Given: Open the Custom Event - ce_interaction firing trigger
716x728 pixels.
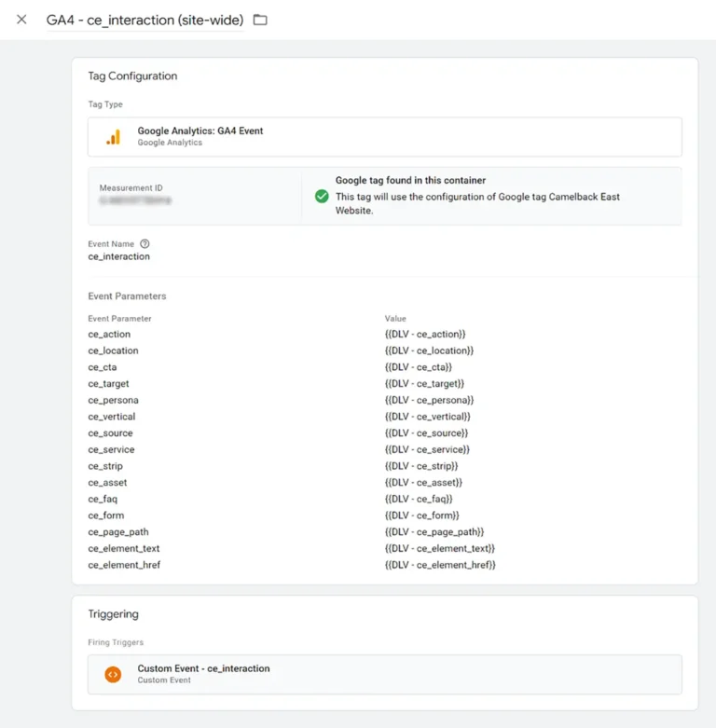Looking at the screenshot, I should 384,674.
